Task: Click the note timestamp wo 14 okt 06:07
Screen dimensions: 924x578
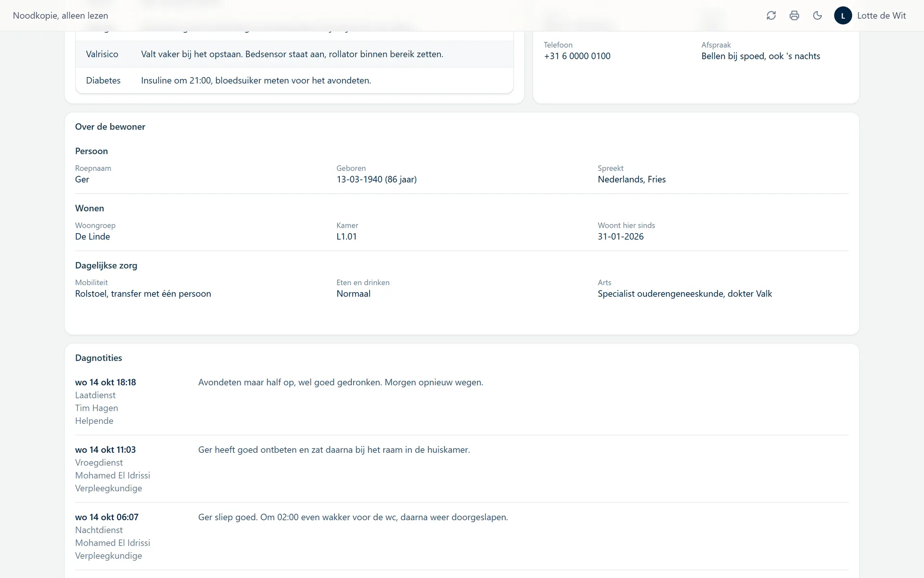Action: [x=107, y=517]
